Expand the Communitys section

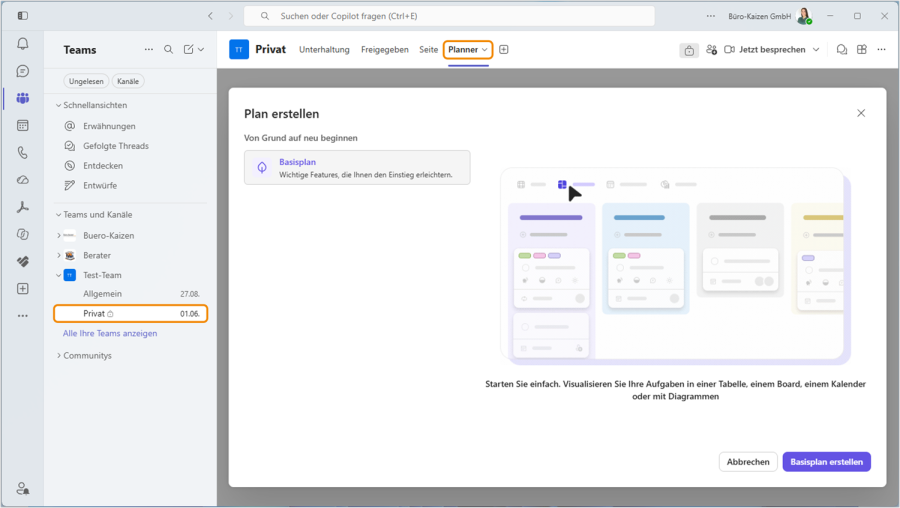point(59,356)
